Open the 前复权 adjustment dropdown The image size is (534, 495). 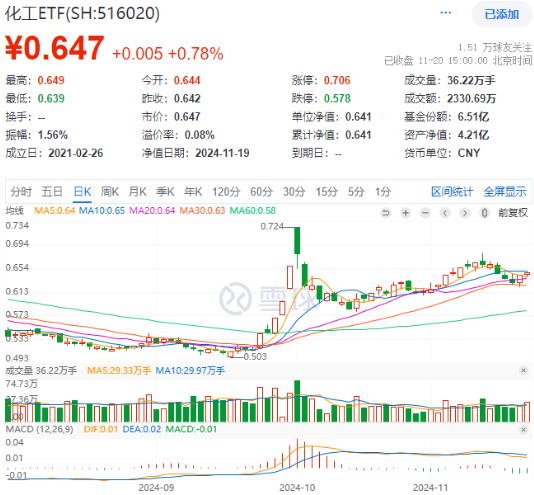click(513, 213)
